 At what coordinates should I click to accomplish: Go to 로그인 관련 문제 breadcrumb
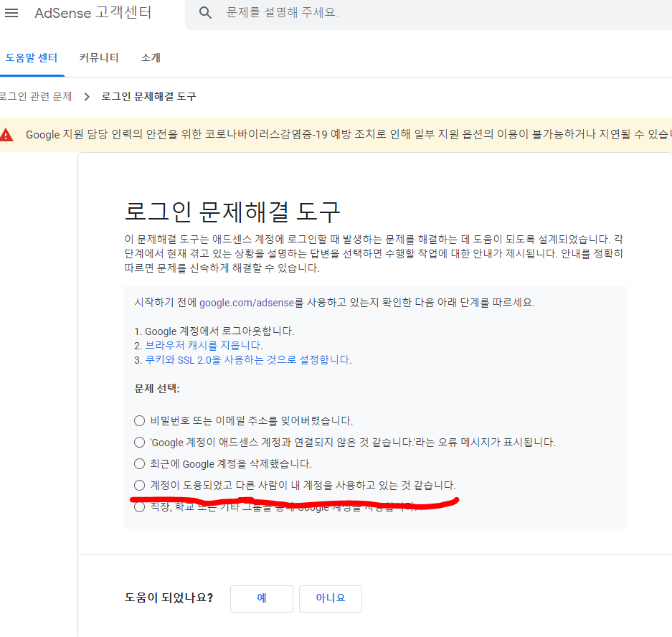36,96
